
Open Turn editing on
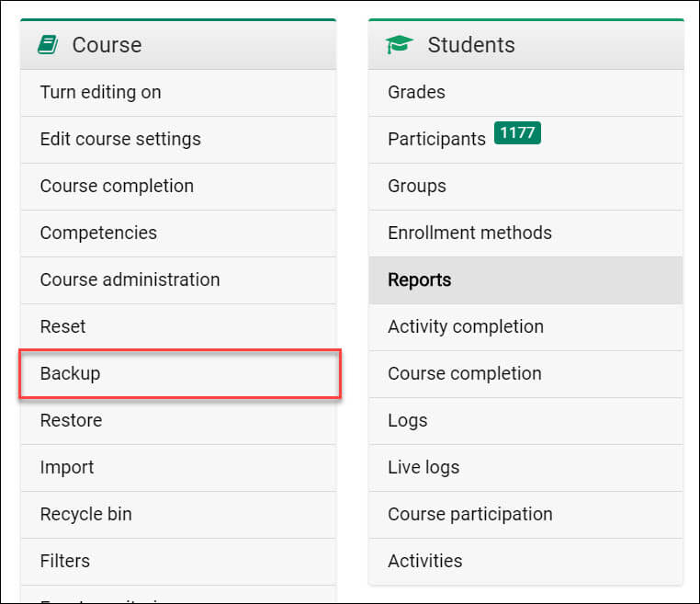[178, 93]
